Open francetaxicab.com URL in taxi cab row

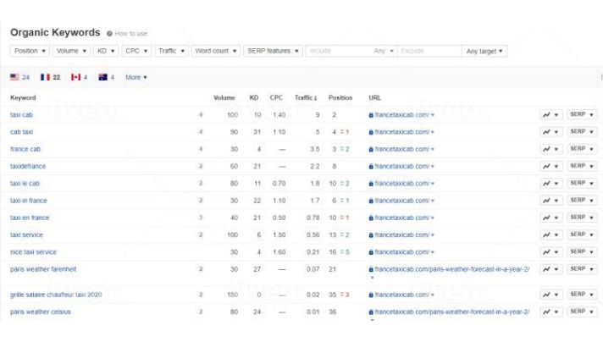(x=402, y=114)
